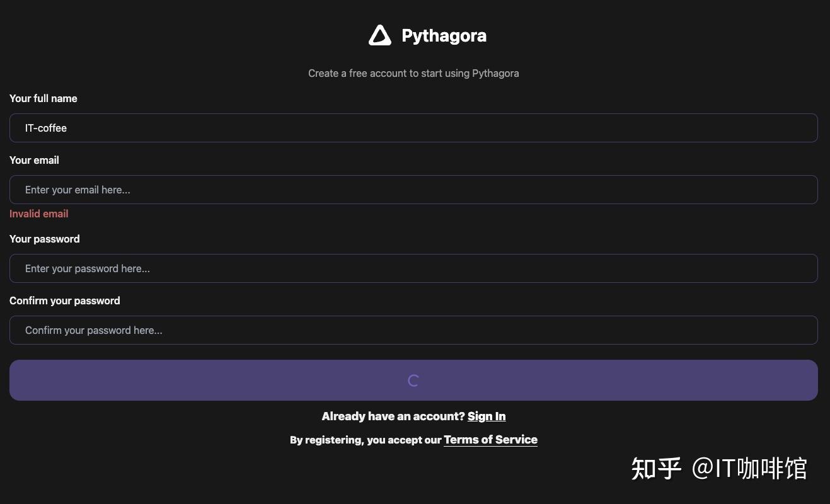Open the Sign In page
830x504 pixels.
[x=487, y=416]
